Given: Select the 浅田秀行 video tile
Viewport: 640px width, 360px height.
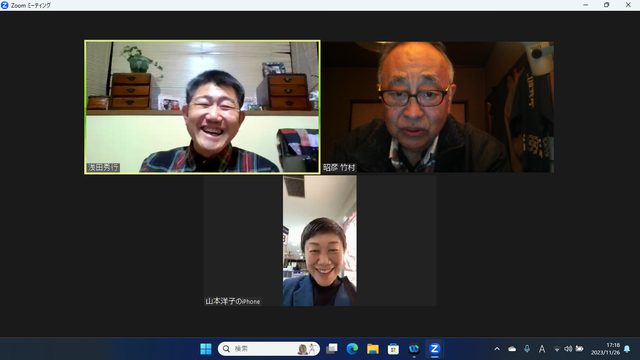Looking at the screenshot, I should [202, 107].
